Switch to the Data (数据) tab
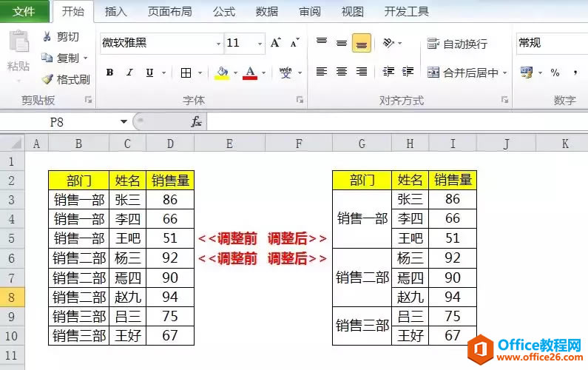 [266, 12]
